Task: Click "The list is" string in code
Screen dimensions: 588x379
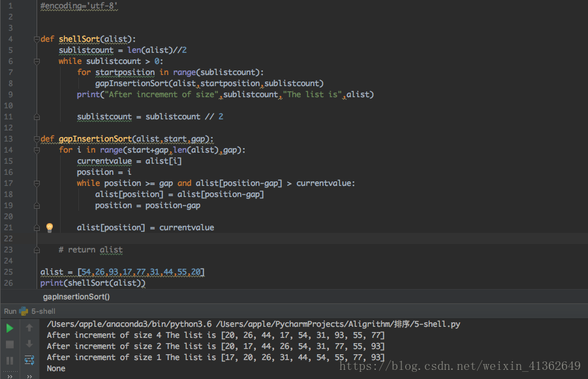Action: click(313, 95)
